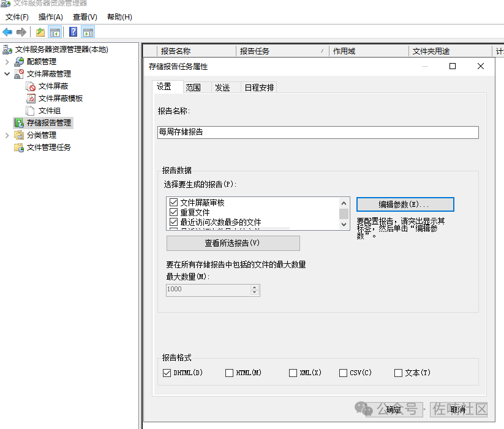Click the 文件组 item icon
This screenshot has width=504, height=429.
(30, 110)
